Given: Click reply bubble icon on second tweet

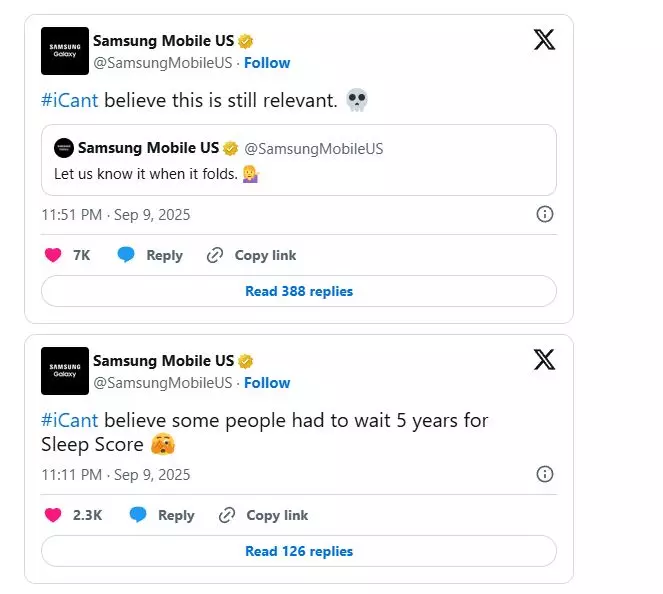Looking at the screenshot, I should 138,515.
